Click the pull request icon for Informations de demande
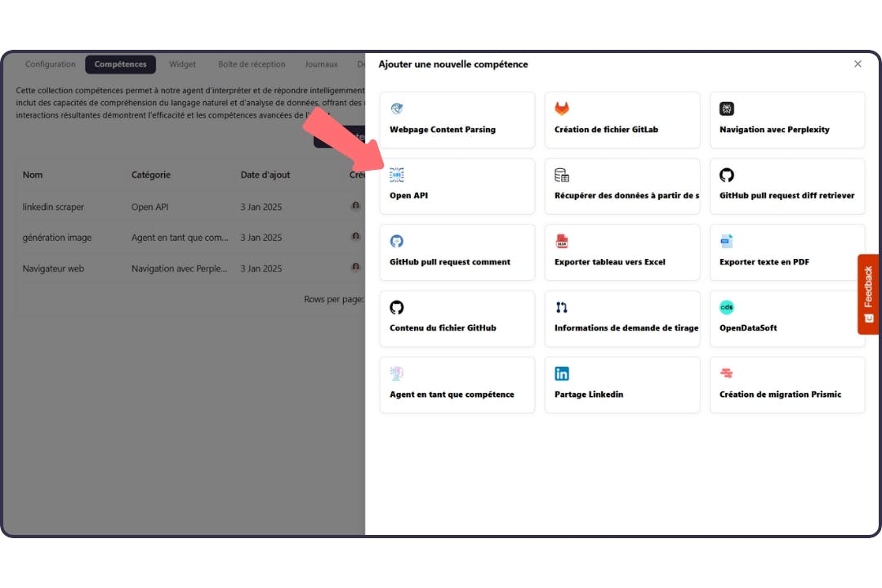Viewport: 882px width, 588px height. [x=561, y=307]
